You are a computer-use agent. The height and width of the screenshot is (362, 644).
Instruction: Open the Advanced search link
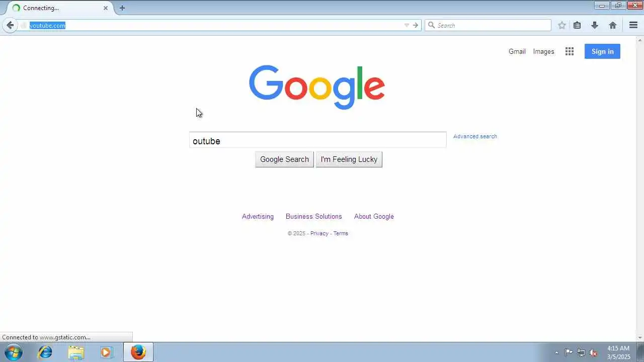click(475, 136)
